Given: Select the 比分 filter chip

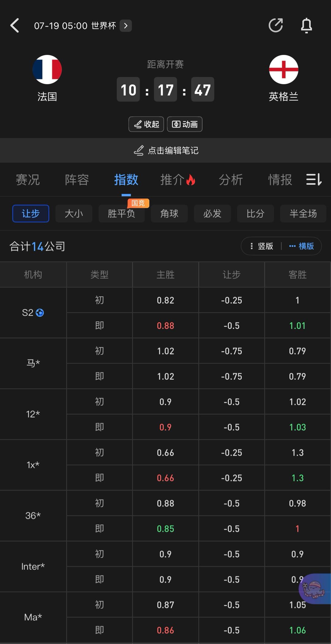Looking at the screenshot, I should click(x=255, y=214).
